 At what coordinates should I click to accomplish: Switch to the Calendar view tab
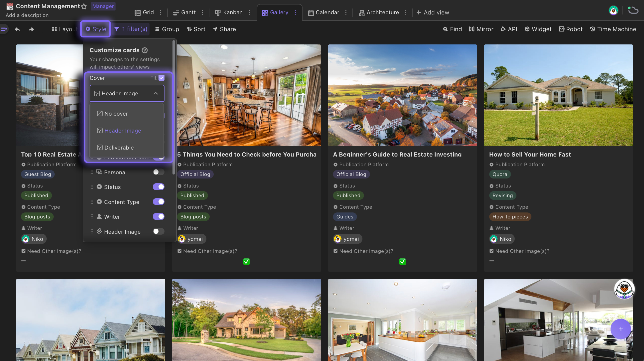click(323, 12)
